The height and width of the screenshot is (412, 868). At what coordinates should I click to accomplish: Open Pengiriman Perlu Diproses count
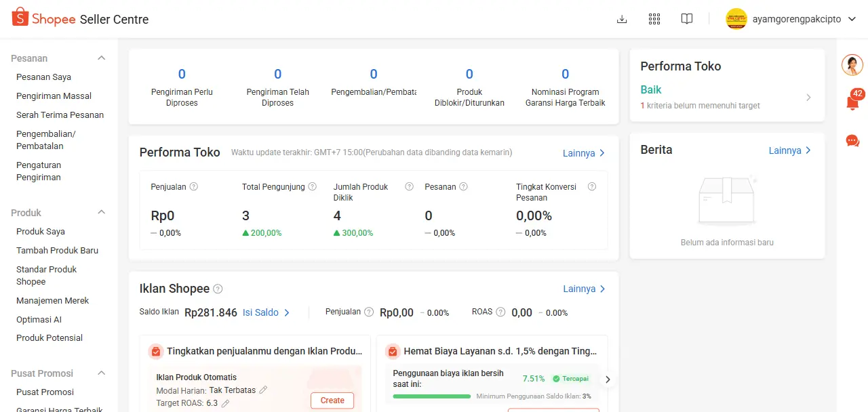pos(182,87)
